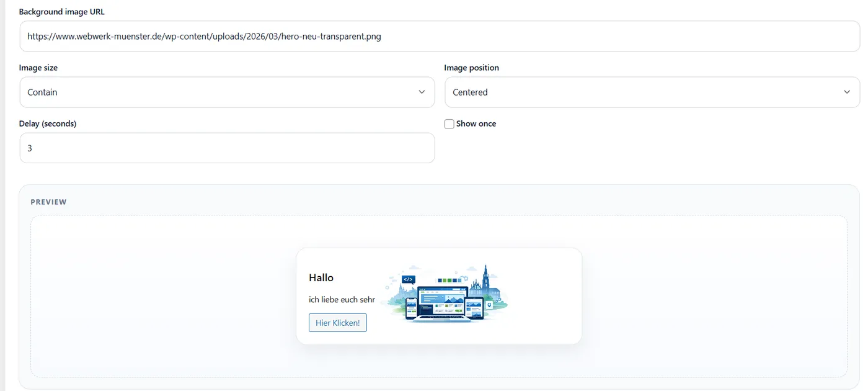Click the Delay (seconds) label
868x391 pixels.
pos(48,124)
